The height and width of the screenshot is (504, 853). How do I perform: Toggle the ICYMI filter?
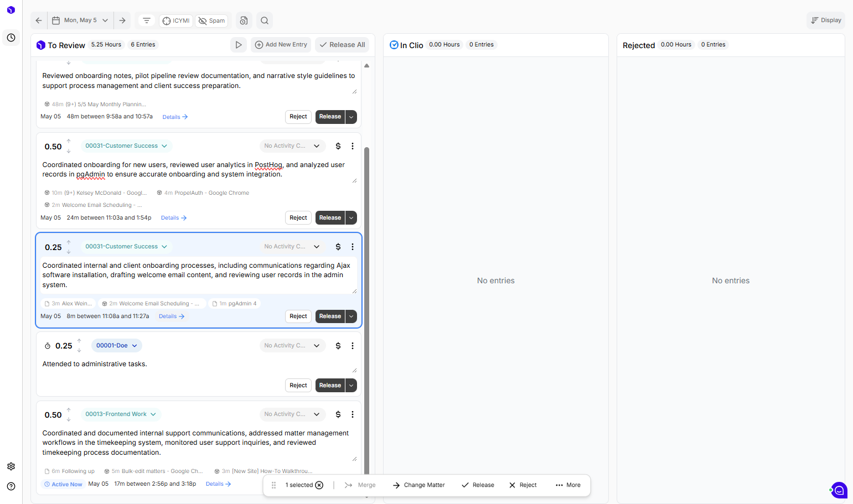click(x=176, y=20)
